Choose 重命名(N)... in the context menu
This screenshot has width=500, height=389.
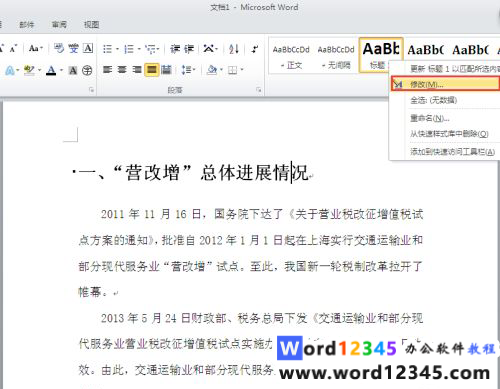(x=445, y=118)
